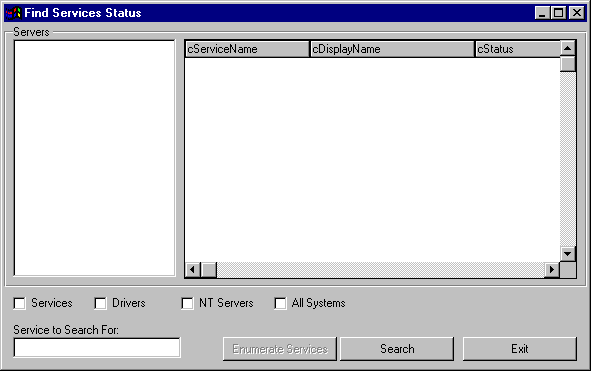Image resolution: width=591 pixels, height=371 pixels.
Task: Click the cStatus column header
Action: [x=518, y=49]
